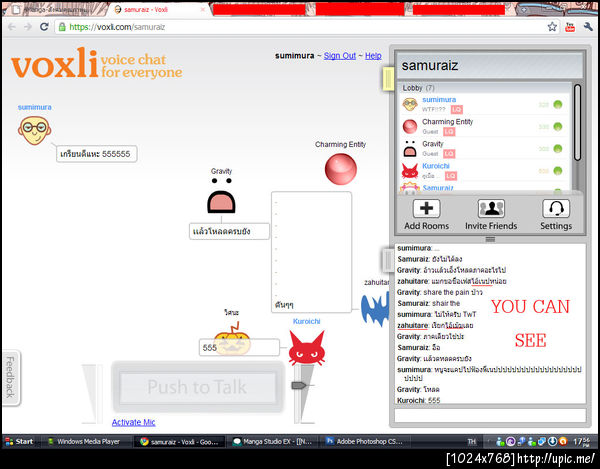This screenshot has width=600, height=469.
Task: Click the LQ badge under Gravity
Action: click(449, 154)
